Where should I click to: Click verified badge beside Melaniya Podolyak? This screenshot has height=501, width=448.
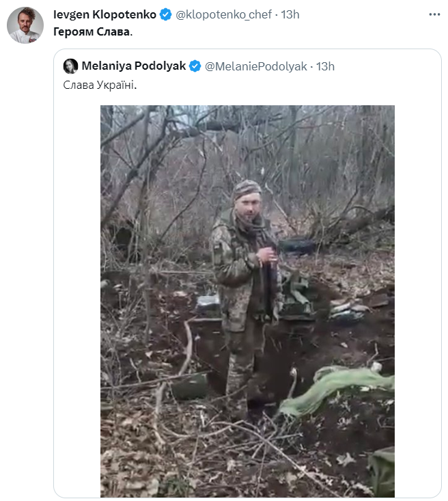pyautogui.click(x=195, y=66)
